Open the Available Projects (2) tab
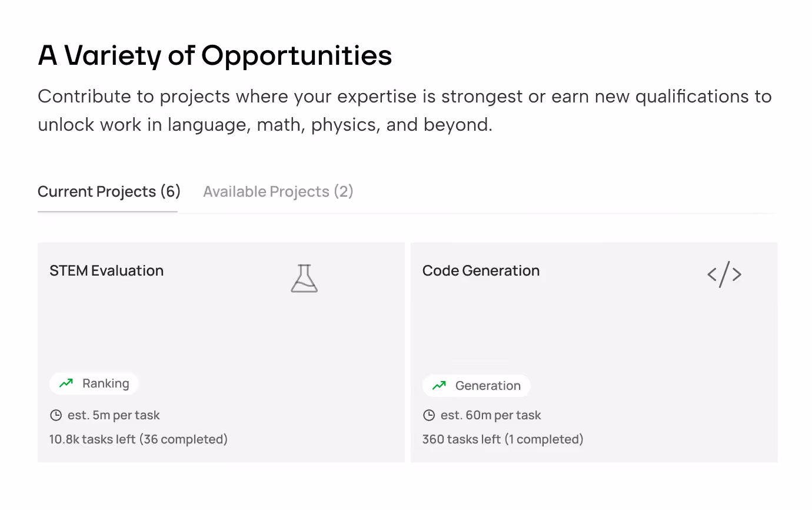Image resolution: width=812 pixels, height=510 pixels. tap(278, 192)
